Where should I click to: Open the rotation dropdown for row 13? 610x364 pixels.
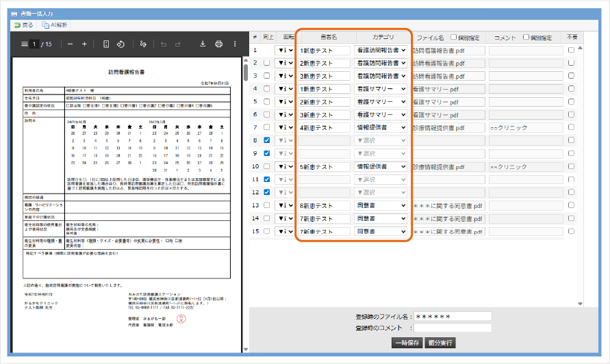pos(285,205)
